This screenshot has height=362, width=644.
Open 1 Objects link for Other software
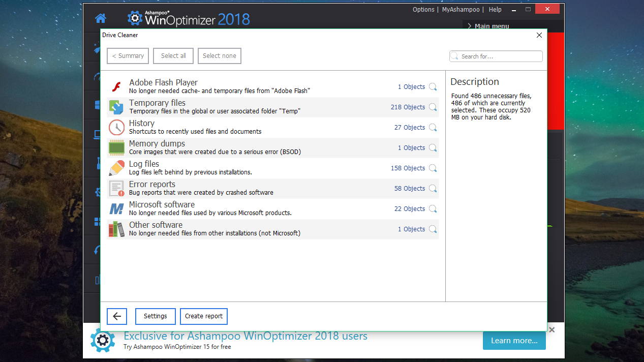pos(411,229)
